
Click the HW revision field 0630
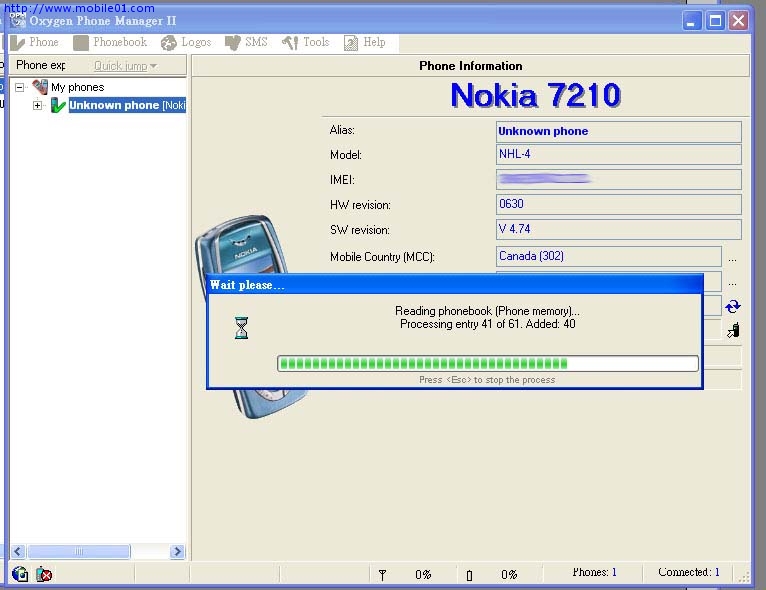(x=618, y=204)
